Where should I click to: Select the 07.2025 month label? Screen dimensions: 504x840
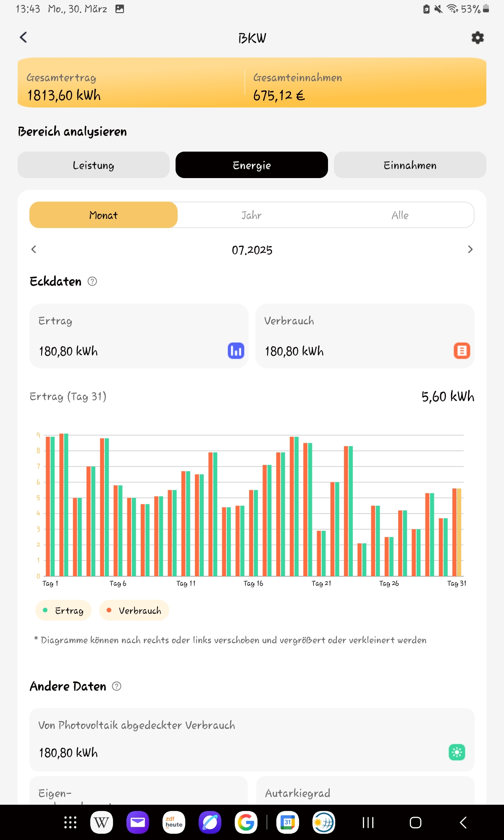click(252, 250)
